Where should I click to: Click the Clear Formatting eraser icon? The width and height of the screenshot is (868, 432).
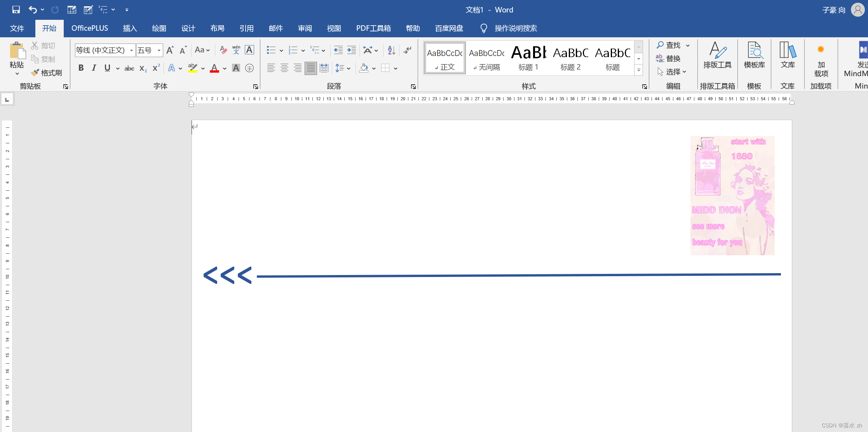pyautogui.click(x=223, y=50)
